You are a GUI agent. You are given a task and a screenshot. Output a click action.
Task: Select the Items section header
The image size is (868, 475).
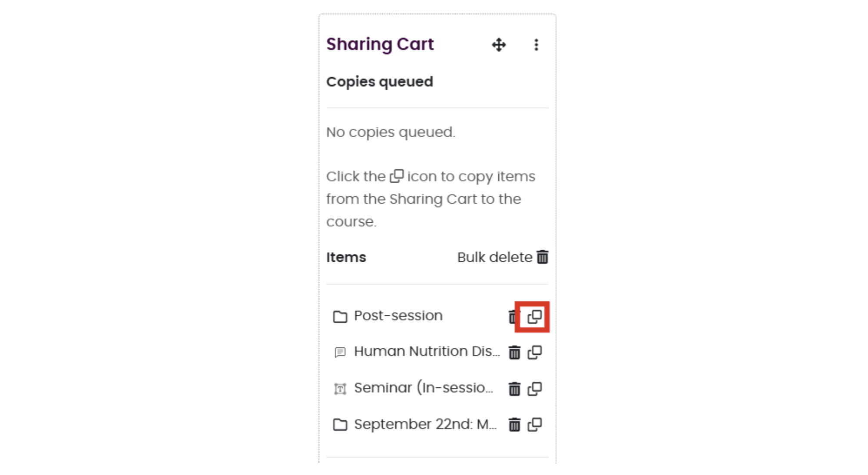coord(345,257)
